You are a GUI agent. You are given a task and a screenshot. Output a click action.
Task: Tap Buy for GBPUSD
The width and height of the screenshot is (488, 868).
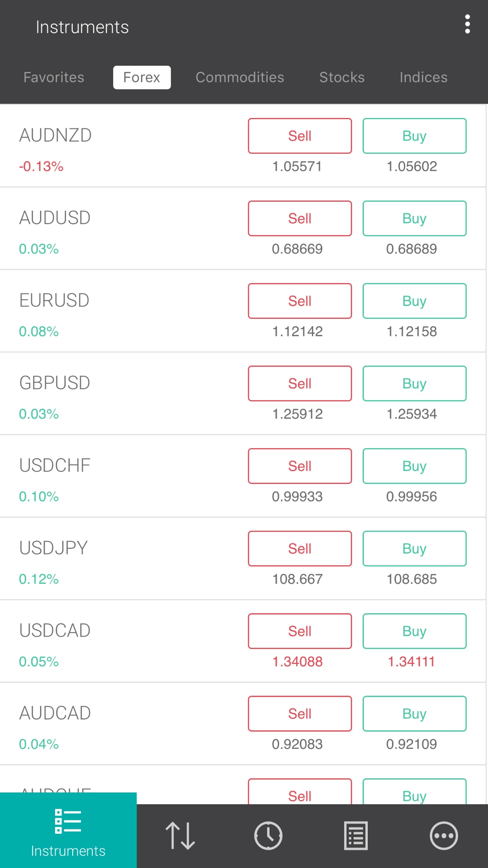tap(414, 383)
